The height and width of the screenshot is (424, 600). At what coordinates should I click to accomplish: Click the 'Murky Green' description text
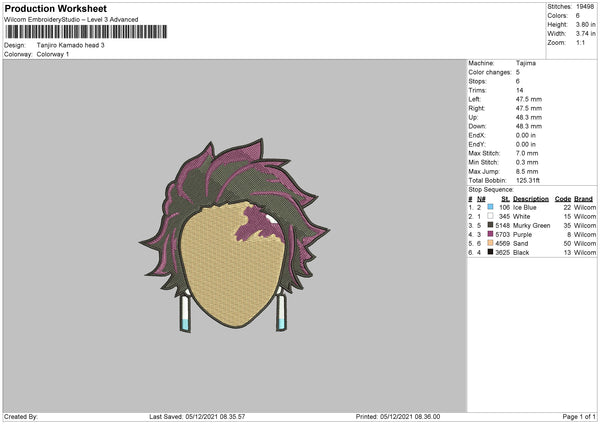(x=532, y=226)
